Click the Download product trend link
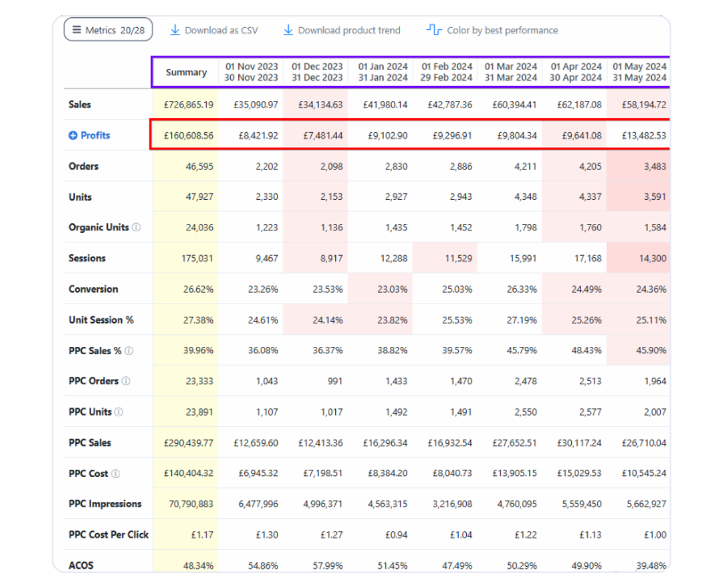712x588 pixels. tap(349, 30)
